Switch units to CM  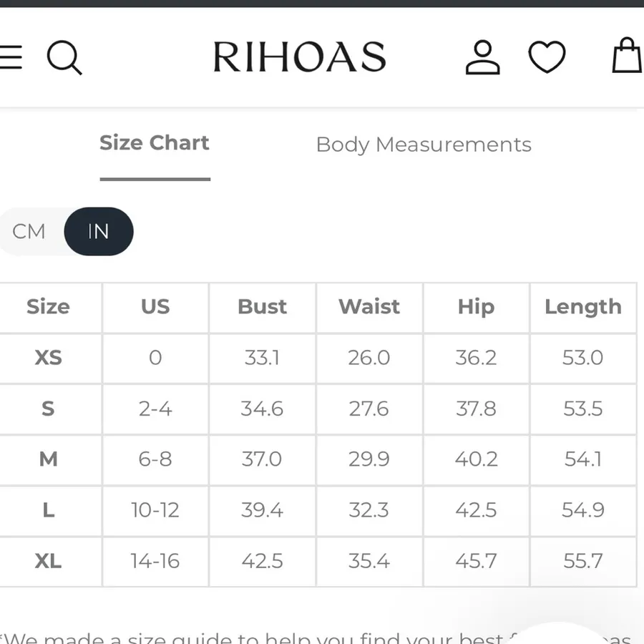[29, 231]
